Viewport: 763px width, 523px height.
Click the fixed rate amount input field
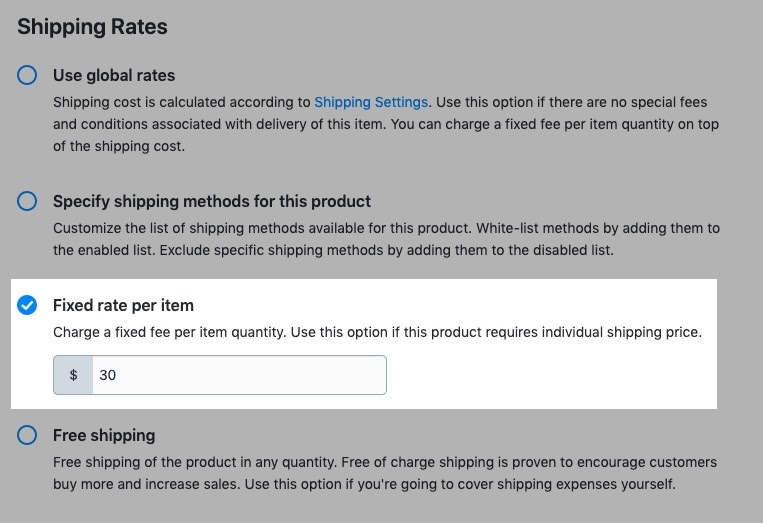(x=238, y=375)
